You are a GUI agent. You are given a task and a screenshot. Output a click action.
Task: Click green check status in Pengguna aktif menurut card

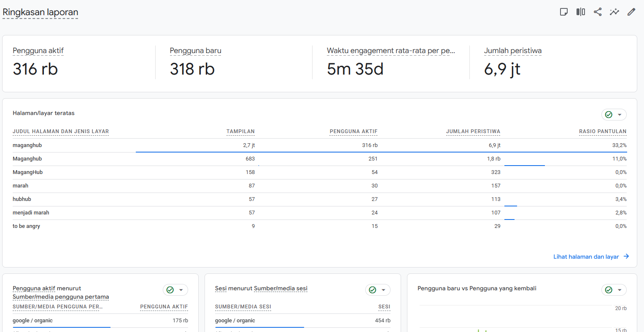170,290
